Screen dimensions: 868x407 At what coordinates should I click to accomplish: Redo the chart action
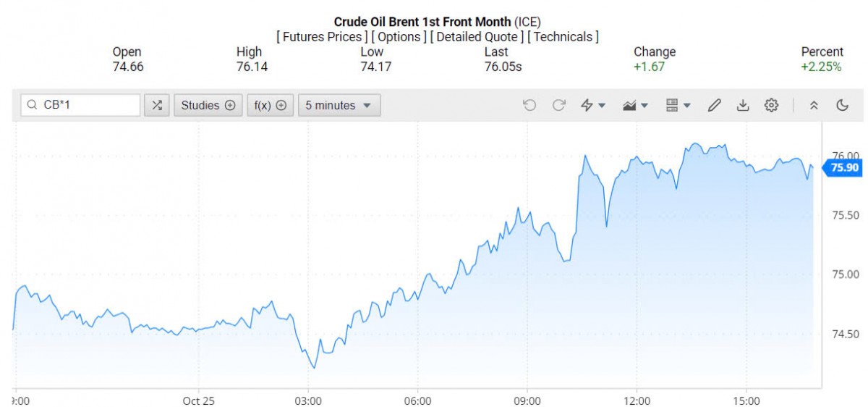558,105
